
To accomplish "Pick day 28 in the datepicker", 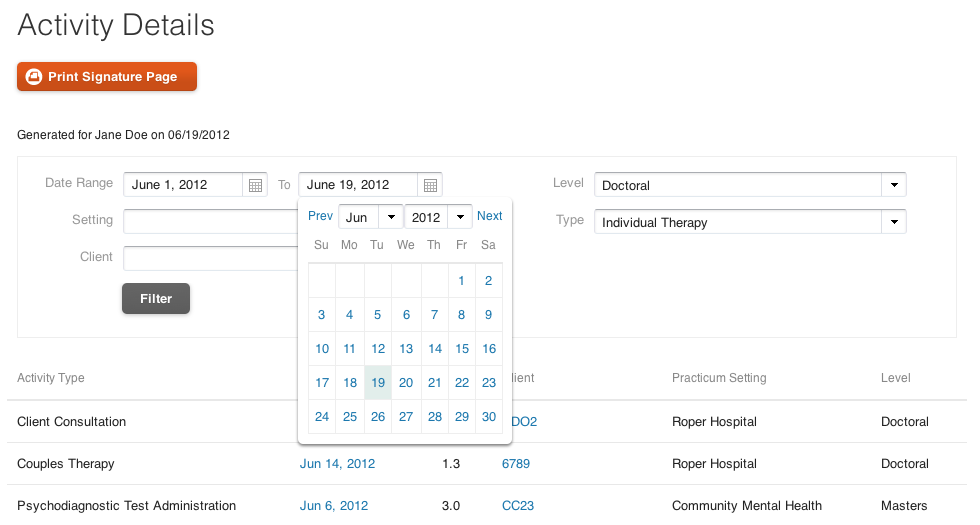I will click(435, 416).
